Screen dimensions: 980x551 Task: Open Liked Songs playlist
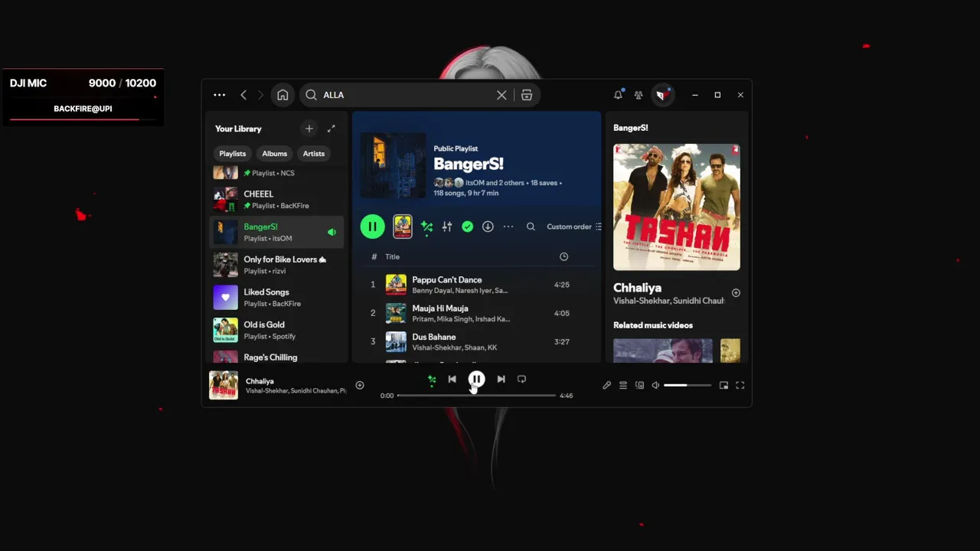[276, 298]
